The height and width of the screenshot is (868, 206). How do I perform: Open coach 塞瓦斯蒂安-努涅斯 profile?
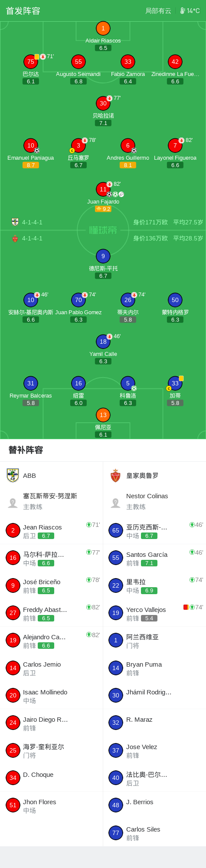[x=51, y=501]
